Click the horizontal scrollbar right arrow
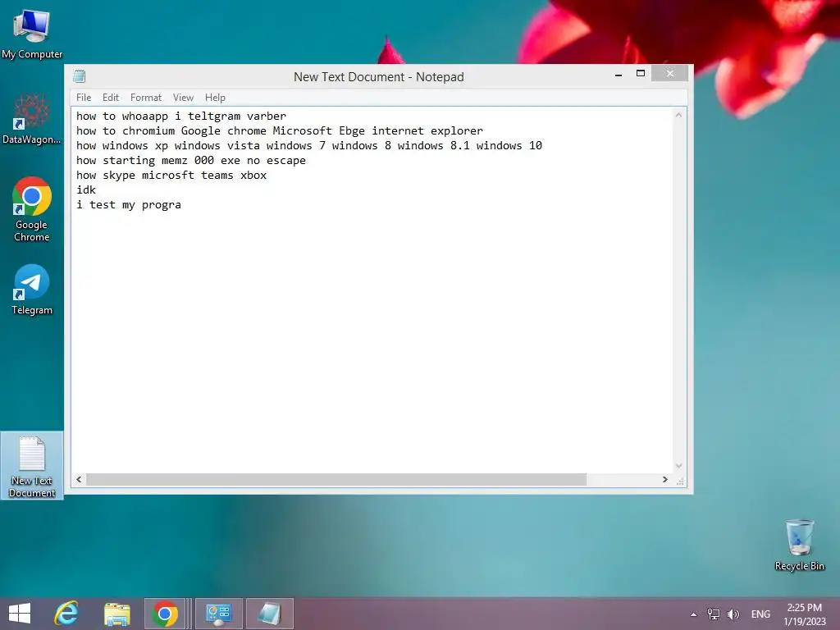 tap(664, 479)
